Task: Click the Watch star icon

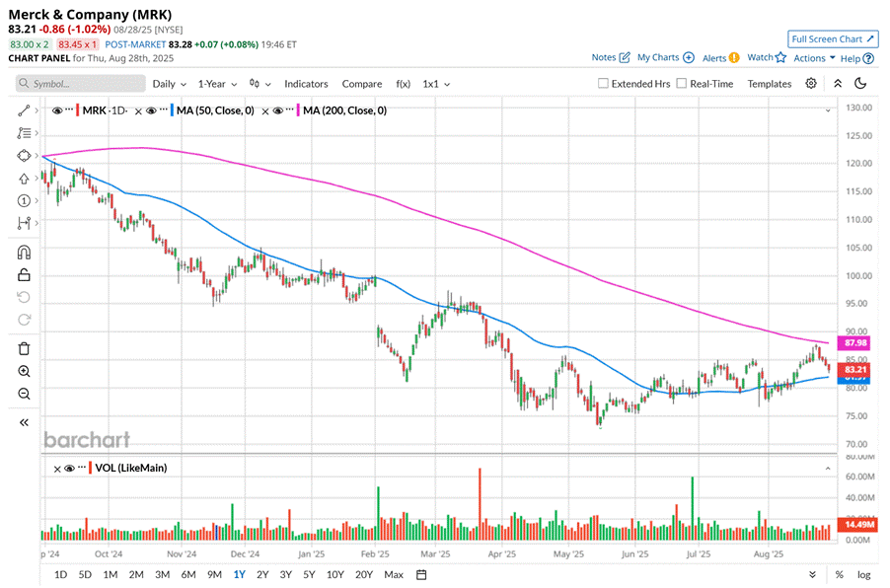Action: (781, 57)
